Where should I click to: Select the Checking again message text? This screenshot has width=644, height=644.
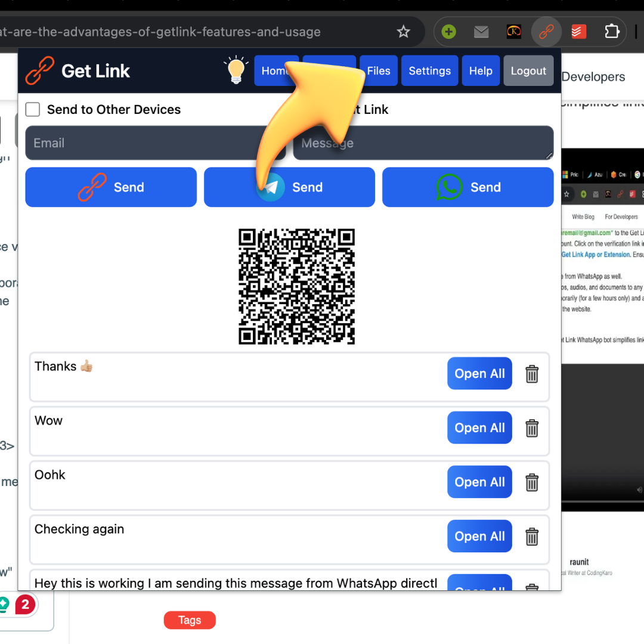click(x=79, y=529)
